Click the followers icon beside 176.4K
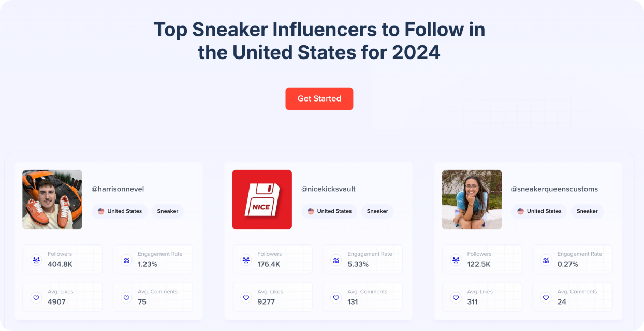The image size is (644, 331). (246, 260)
